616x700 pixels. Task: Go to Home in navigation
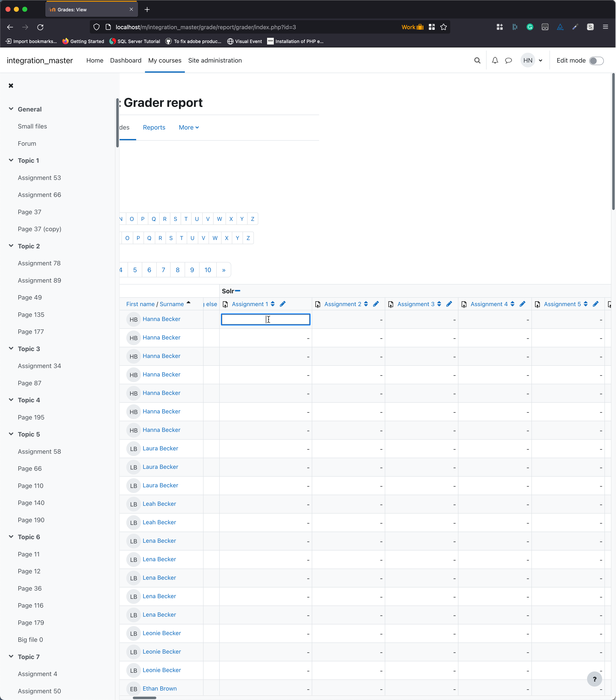point(95,61)
